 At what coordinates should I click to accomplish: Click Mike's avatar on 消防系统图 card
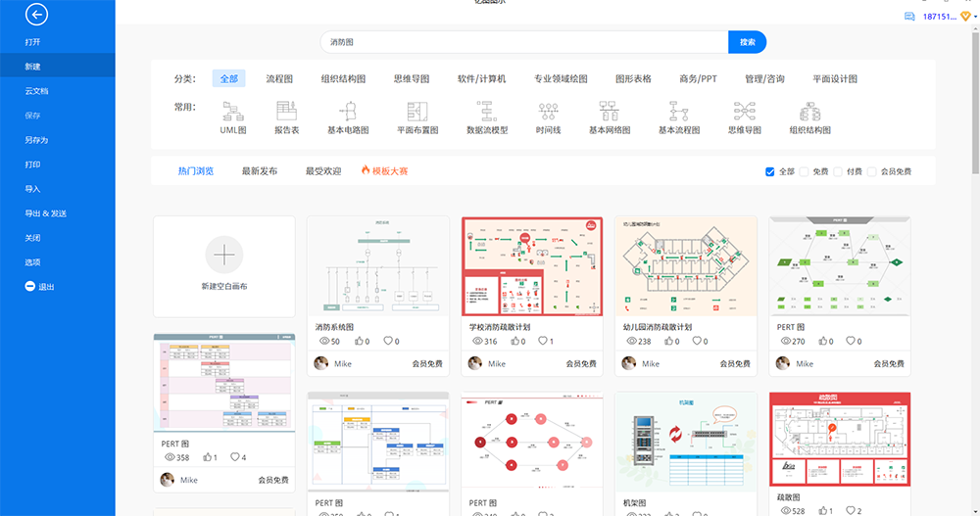(321, 363)
